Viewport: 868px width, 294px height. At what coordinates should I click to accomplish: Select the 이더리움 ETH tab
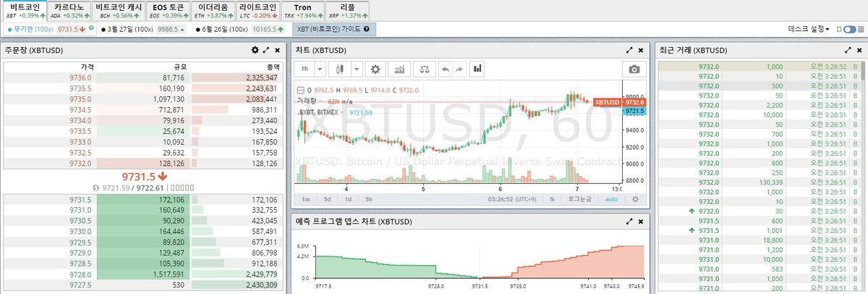coord(213,10)
